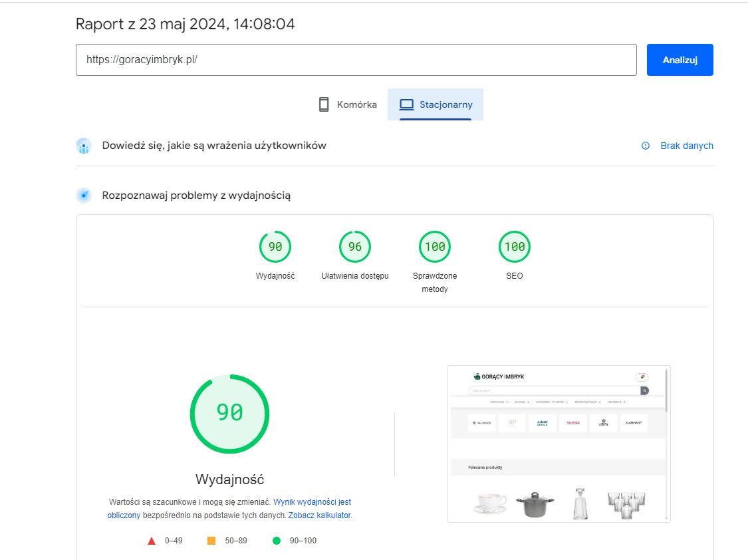
Task: Open the Sprawdzone metody score gauge
Action: coord(435,247)
